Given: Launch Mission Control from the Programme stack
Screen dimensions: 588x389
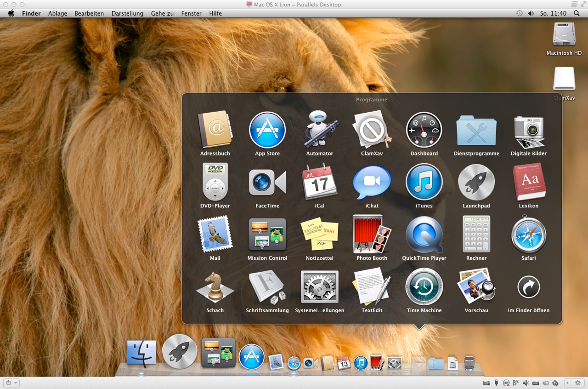Looking at the screenshot, I should pos(267,235).
